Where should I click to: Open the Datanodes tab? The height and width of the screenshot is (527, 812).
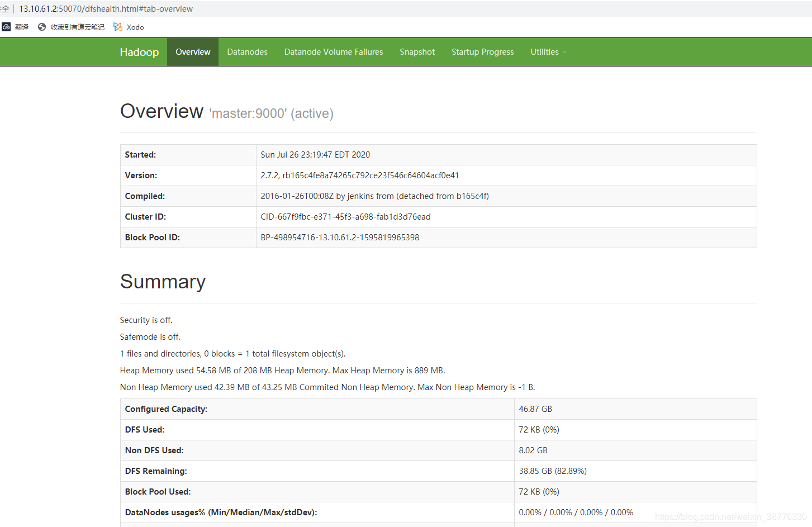pyautogui.click(x=247, y=52)
